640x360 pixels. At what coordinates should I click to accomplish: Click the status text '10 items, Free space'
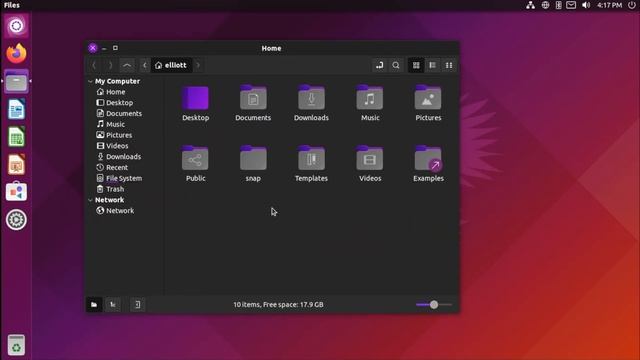click(278, 304)
